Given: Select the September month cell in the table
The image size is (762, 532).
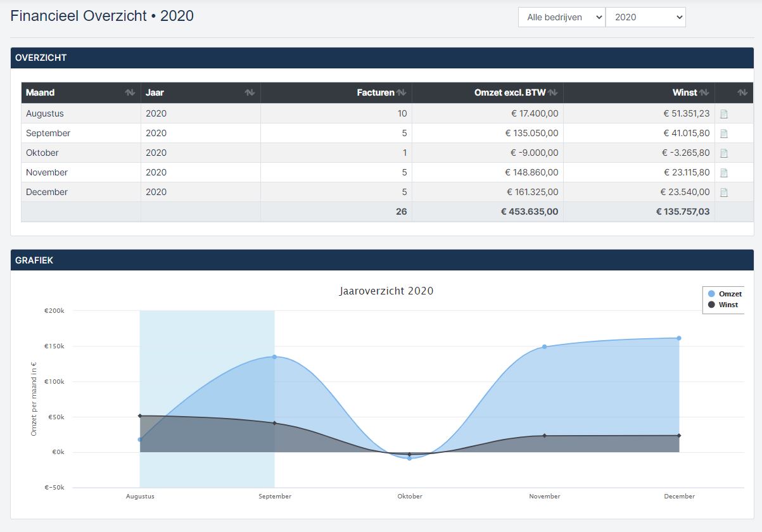Looking at the screenshot, I should pyautogui.click(x=81, y=134).
